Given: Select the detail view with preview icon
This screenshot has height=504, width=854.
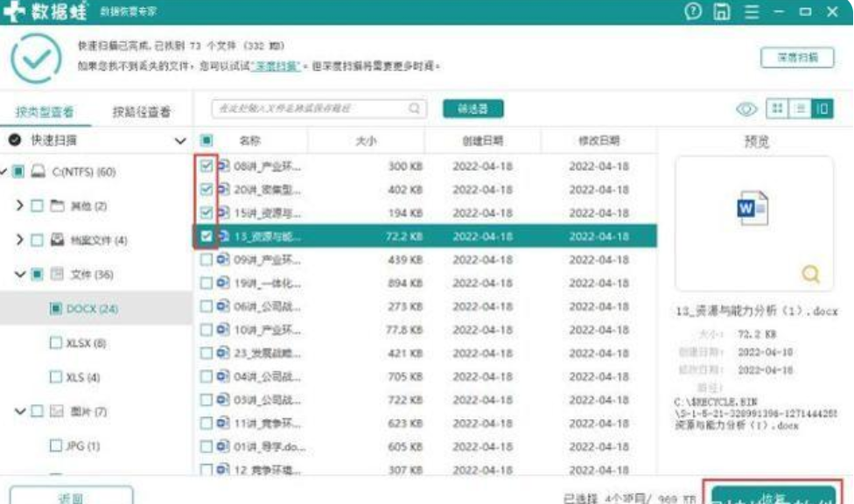Looking at the screenshot, I should coord(822,108).
